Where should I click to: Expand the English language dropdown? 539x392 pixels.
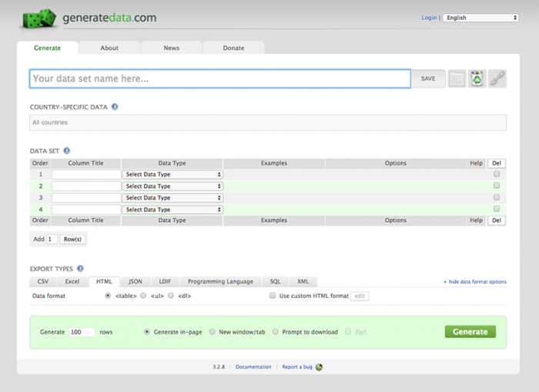click(x=481, y=18)
